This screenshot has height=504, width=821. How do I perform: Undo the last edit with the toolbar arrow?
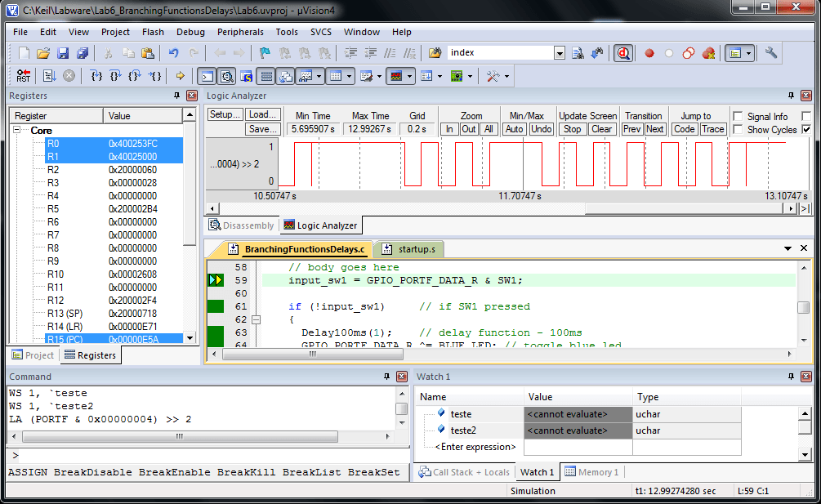(x=174, y=53)
